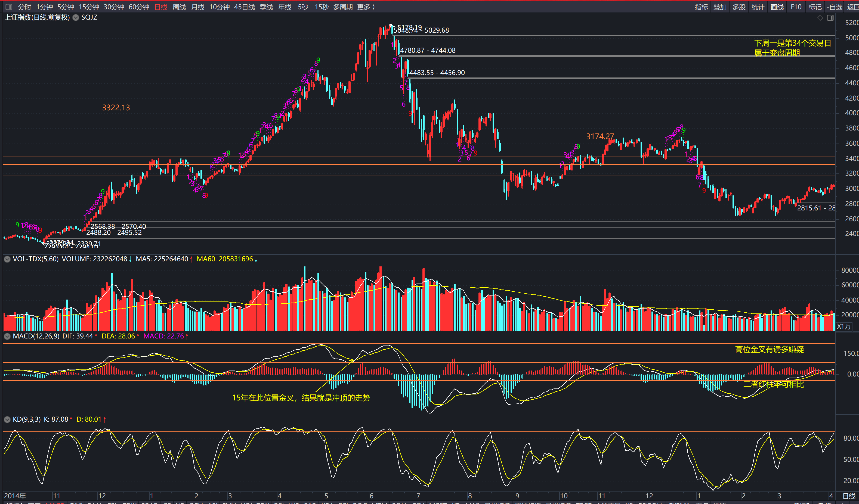The width and height of the screenshot is (859, 504).
Task: Remove from watchlist with -自选
Action: pos(835,7)
